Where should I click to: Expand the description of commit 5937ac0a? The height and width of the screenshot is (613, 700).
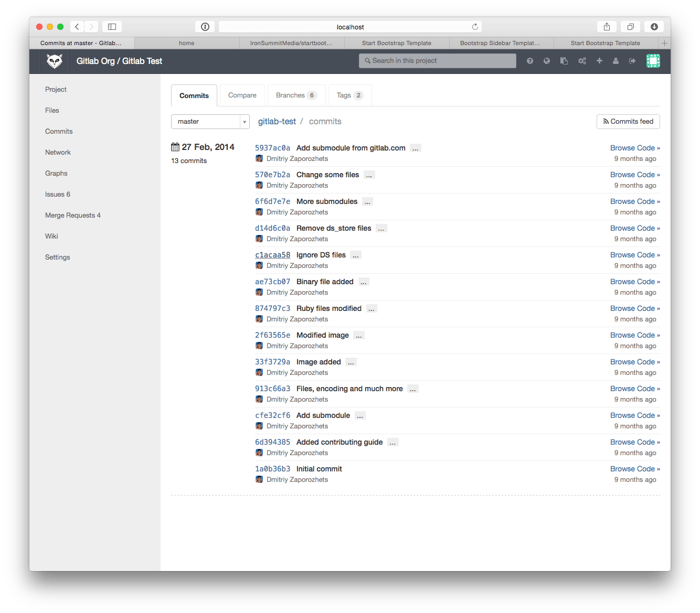pos(415,148)
